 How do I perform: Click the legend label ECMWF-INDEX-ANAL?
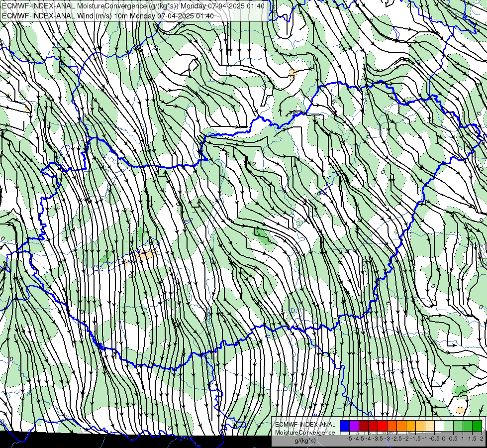305,425
